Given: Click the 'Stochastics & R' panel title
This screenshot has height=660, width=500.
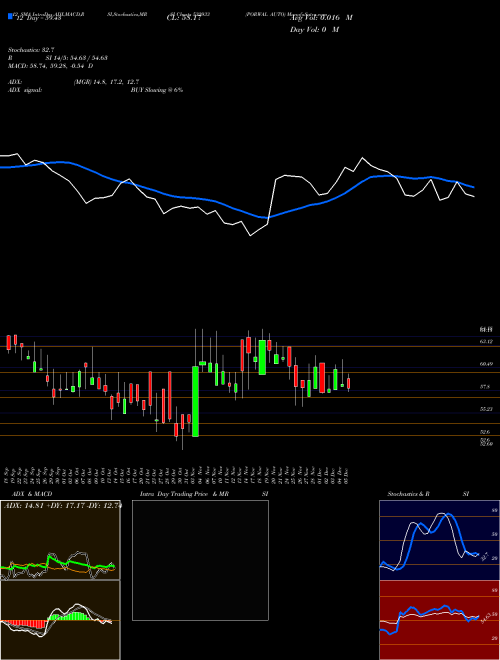Looking at the screenshot, I should point(408,494).
